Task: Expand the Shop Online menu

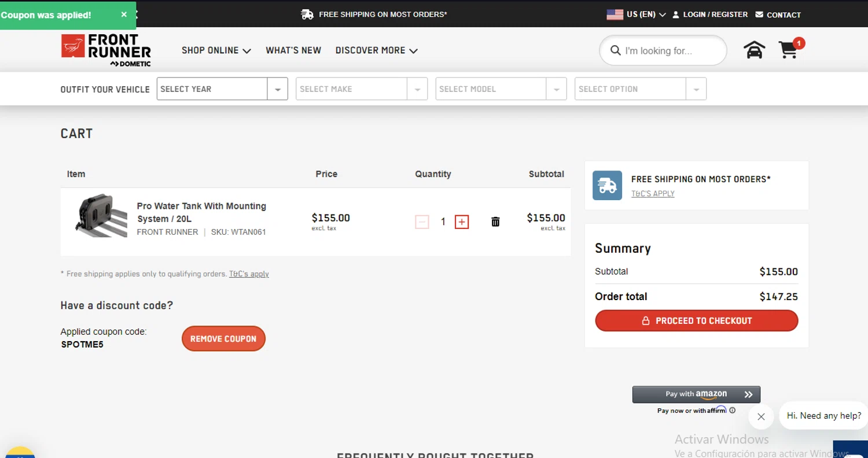Action: pyautogui.click(x=216, y=50)
